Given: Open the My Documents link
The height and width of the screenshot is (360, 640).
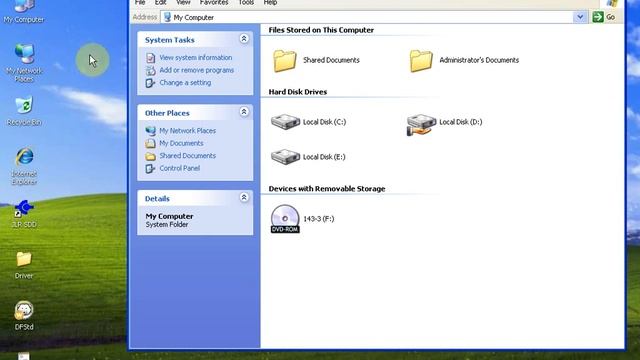Looking at the screenshot, I should (x=181, y=143).
